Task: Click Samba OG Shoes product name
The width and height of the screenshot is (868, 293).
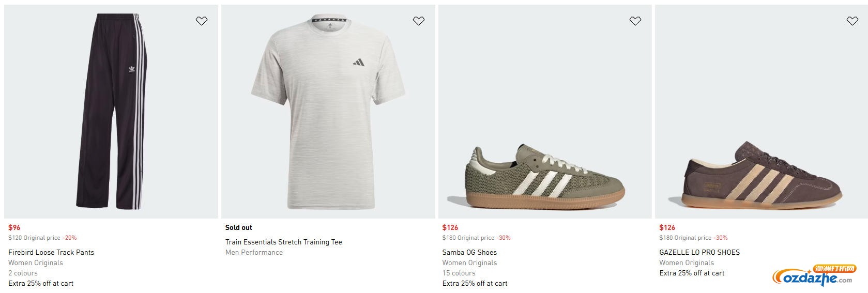Action: 469,252
